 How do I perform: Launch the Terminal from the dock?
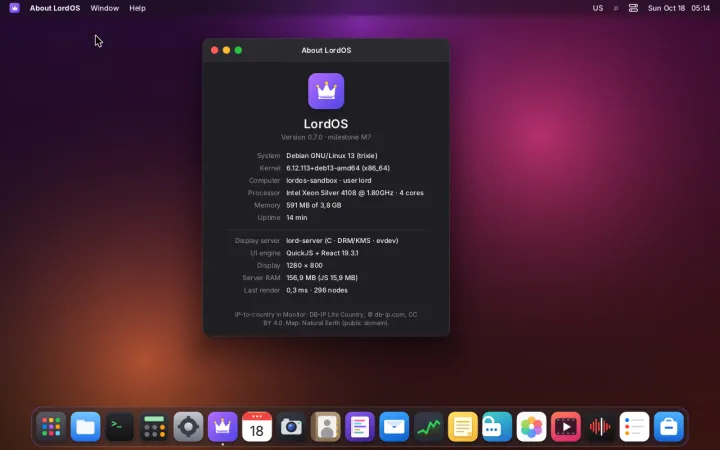(120, 427)
